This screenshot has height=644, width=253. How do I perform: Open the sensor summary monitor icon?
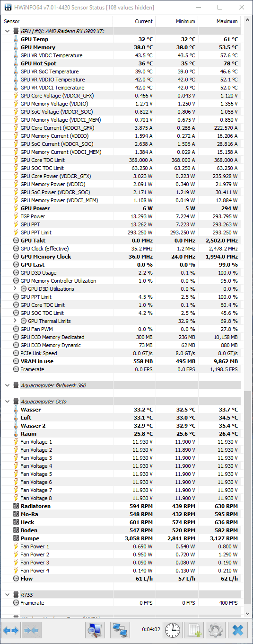pyautogui.click(x=95, y=630)
